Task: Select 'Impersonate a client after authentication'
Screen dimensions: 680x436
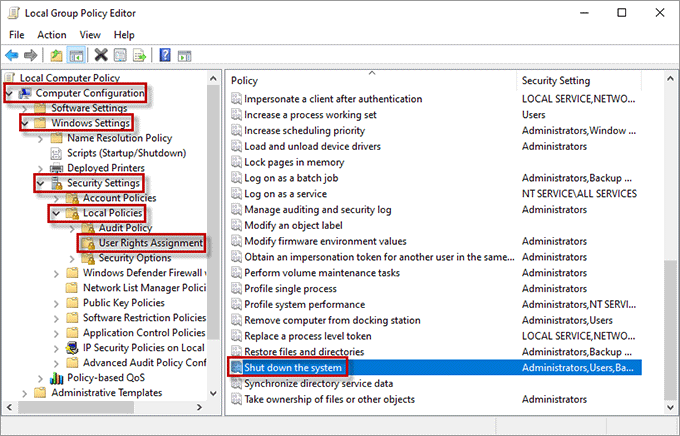Action: point(333,99)
